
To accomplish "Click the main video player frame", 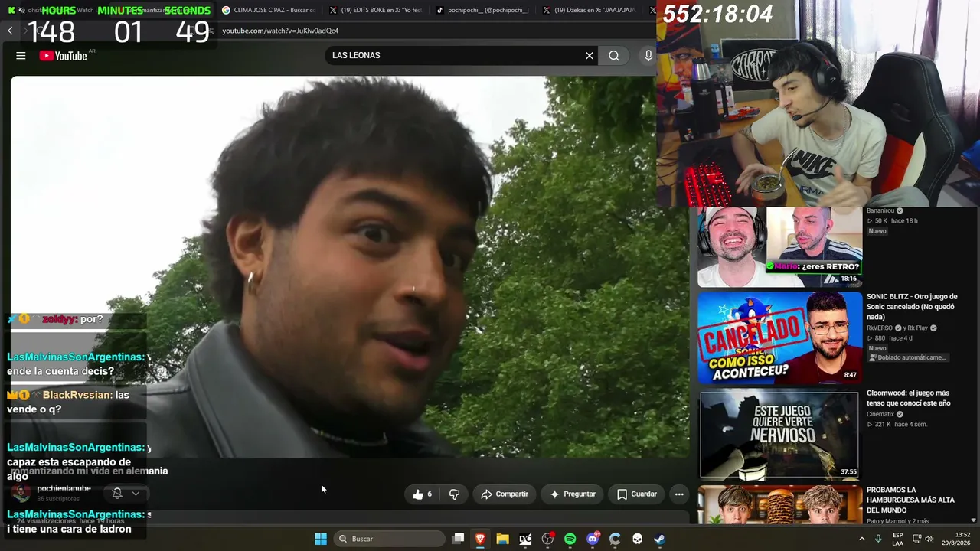I will 350,266.
